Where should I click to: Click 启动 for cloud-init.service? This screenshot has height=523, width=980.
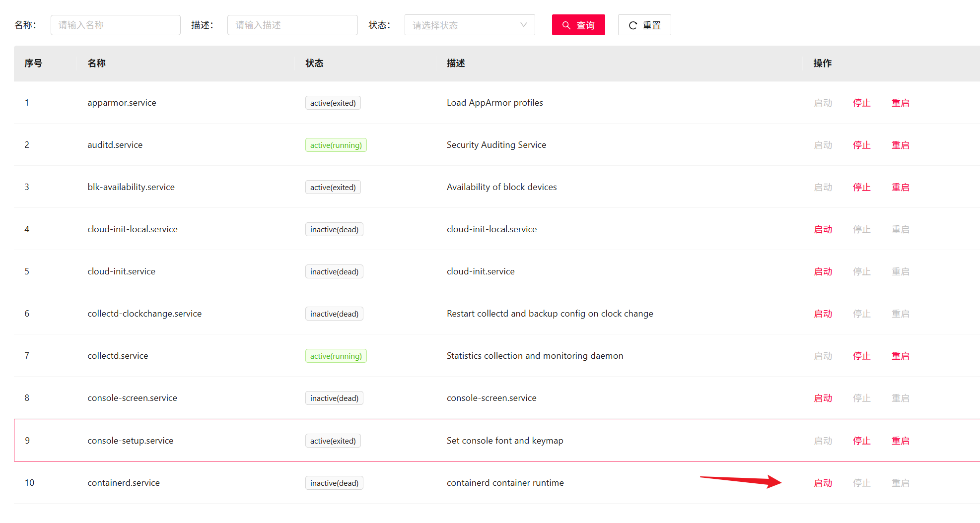point(823,271)
